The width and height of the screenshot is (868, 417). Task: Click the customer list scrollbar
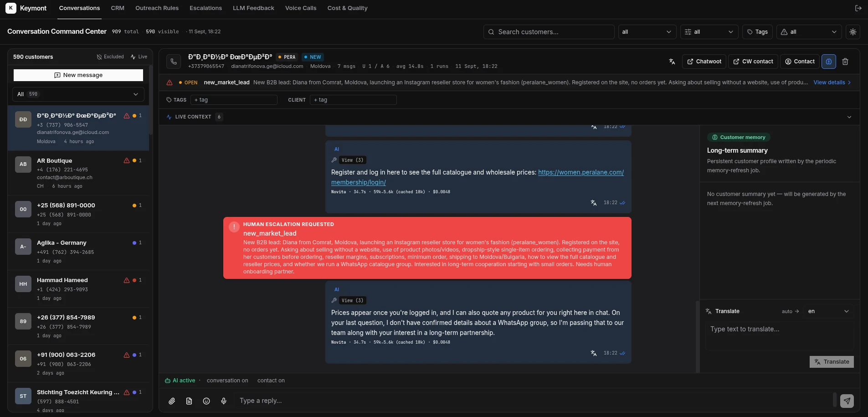[x=151, y=100]
